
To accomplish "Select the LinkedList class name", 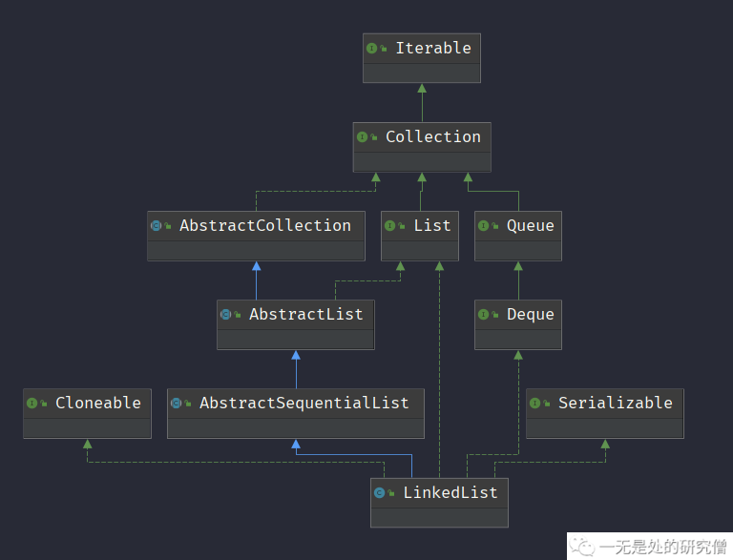I will pos(450,492).
